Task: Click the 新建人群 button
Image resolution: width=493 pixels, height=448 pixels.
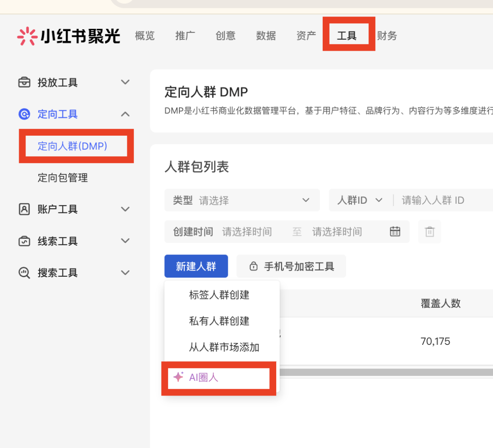Action: 196,266
